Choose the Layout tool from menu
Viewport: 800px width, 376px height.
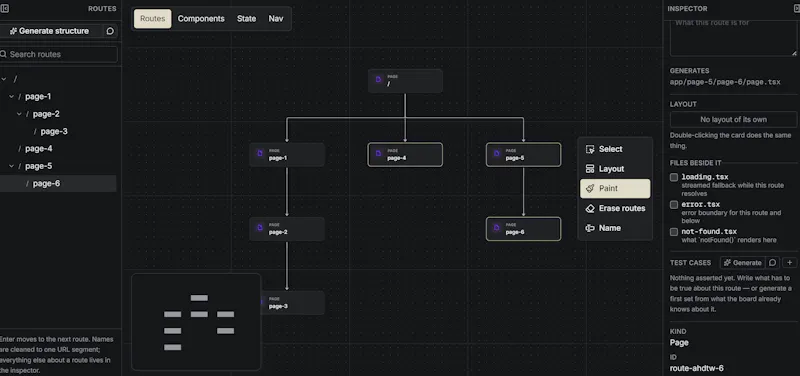coord(615,169)
